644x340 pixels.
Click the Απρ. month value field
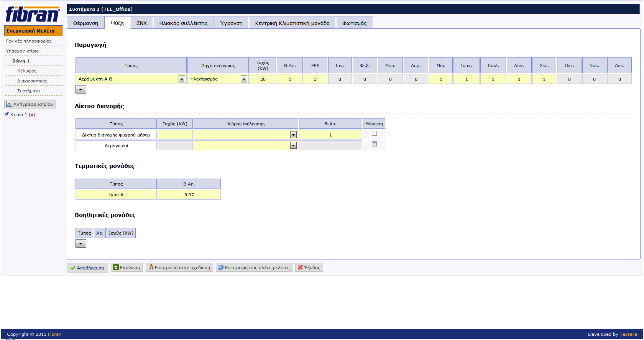click(416, 79)
